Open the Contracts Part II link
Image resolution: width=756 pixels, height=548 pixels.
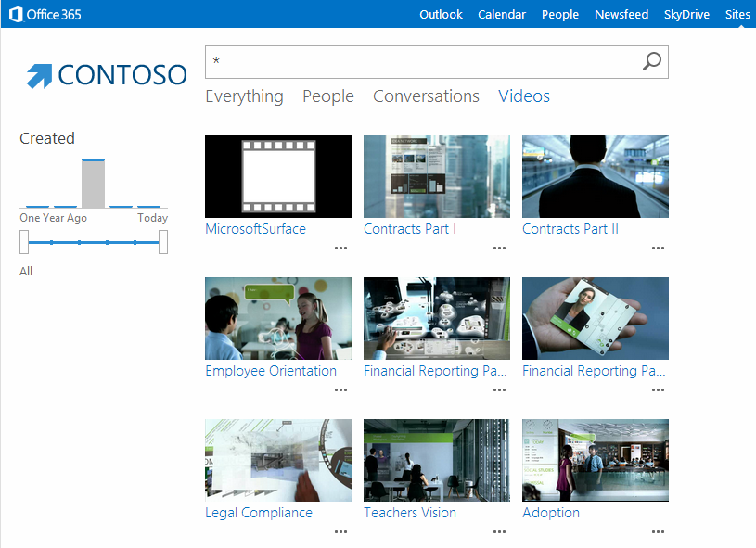click(570, 229)
